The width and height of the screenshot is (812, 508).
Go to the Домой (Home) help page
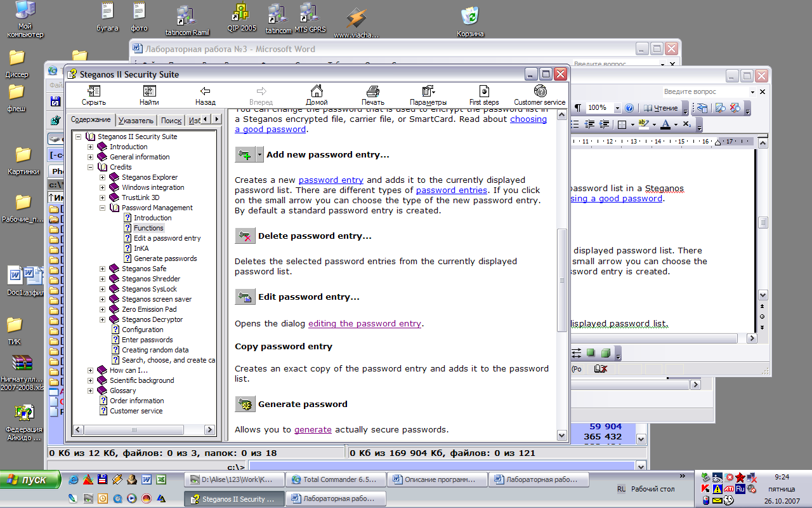click(316, 95)
